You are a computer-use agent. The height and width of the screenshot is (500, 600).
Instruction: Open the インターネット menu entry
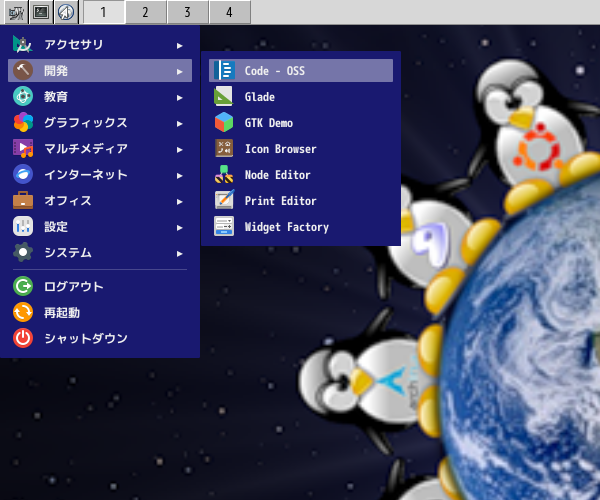pyautogui.click(x=100, y=174)
